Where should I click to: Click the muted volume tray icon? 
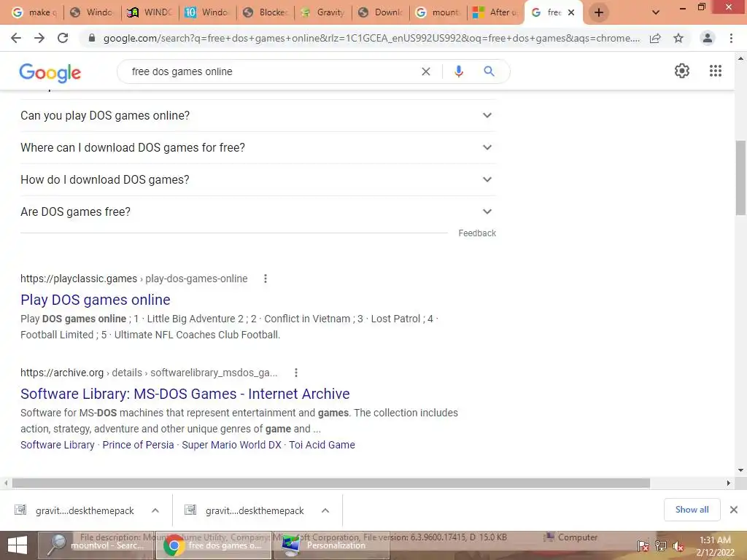click(x=678, y=545)
